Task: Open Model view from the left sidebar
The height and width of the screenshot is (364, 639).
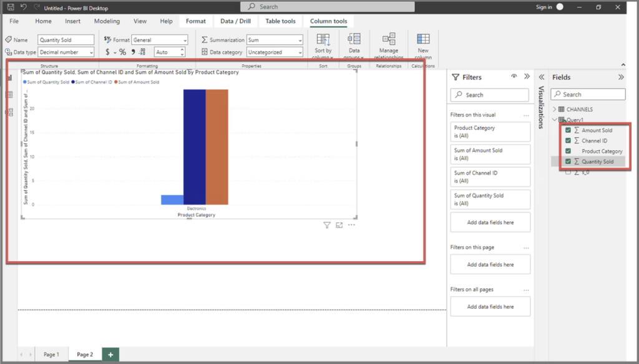Action: point(10,112)
